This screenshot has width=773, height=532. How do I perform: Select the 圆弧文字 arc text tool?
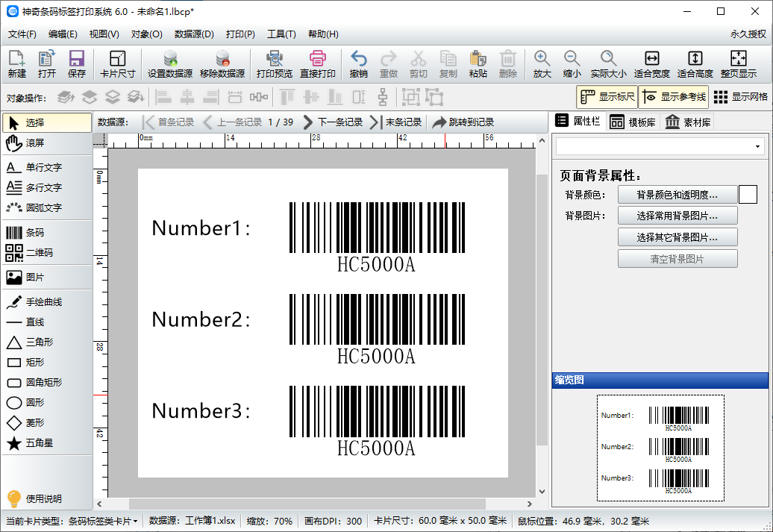(47, 208)
